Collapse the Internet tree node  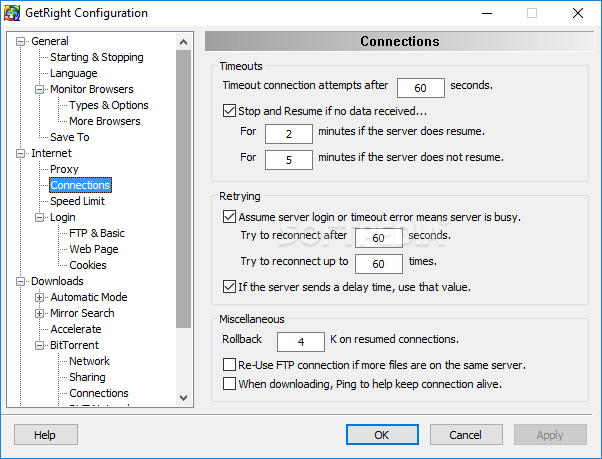[x=20, y=154]
